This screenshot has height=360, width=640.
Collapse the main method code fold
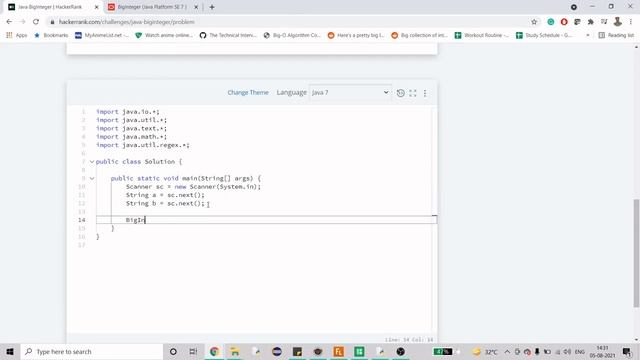(x=92, y=178)
